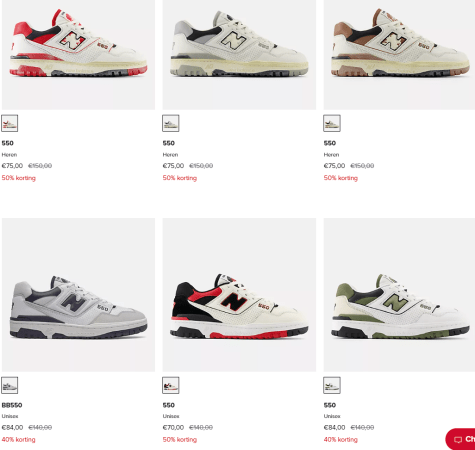
Task: Select the red-white 550 color swatch thumbnail
Action: pyautogui.click(x=10, y=123)
